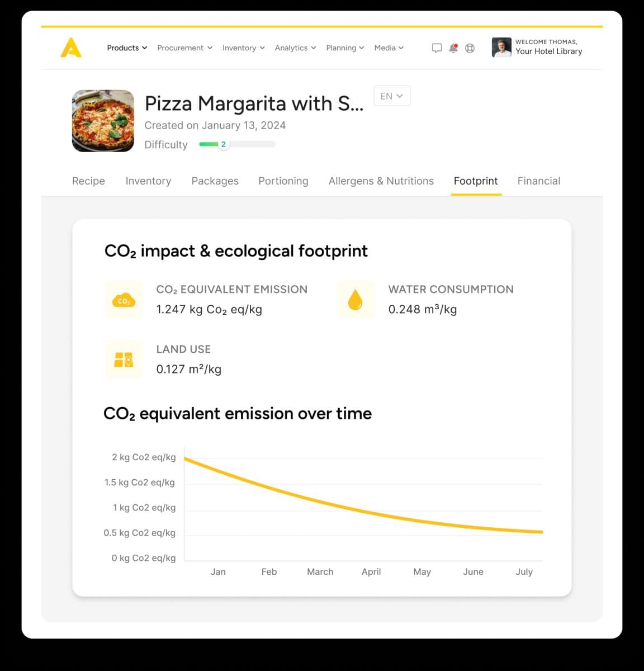The image size is (644, 671).
Task: Click the land use map icon
Action: coord(124,360)
